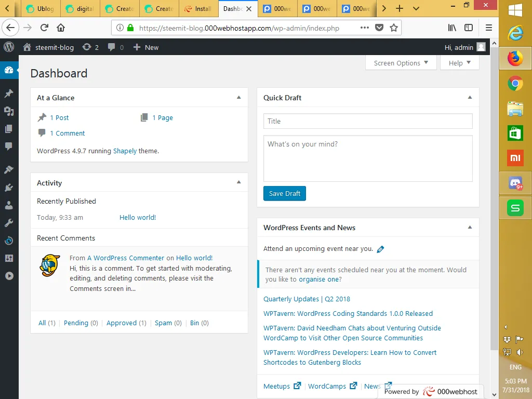Collapse the Quick Draft panel
Screen dimensions: 532x399
[470, 97]
